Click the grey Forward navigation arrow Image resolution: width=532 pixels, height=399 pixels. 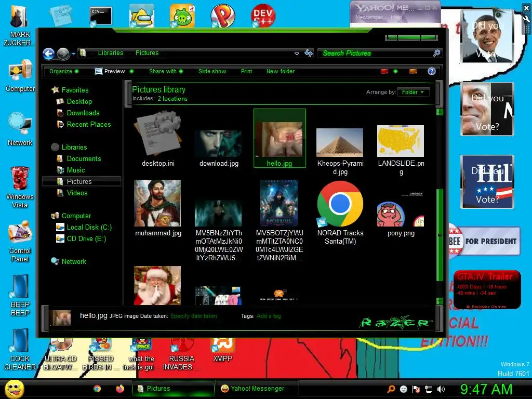click(63, 54)
